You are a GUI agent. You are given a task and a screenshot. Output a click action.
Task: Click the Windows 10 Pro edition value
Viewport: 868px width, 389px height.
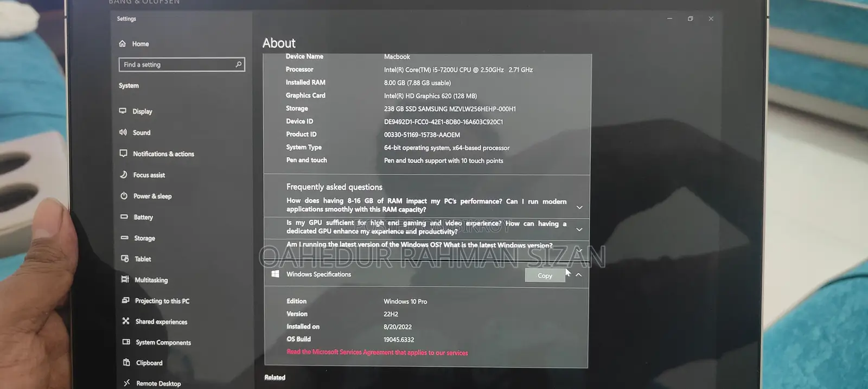pos(405,302)
